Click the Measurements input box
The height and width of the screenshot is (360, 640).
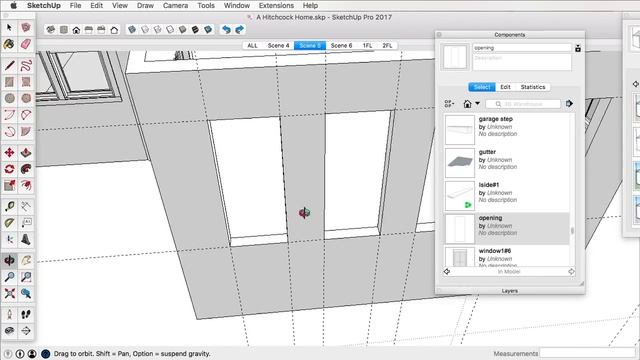coord(587,353)
